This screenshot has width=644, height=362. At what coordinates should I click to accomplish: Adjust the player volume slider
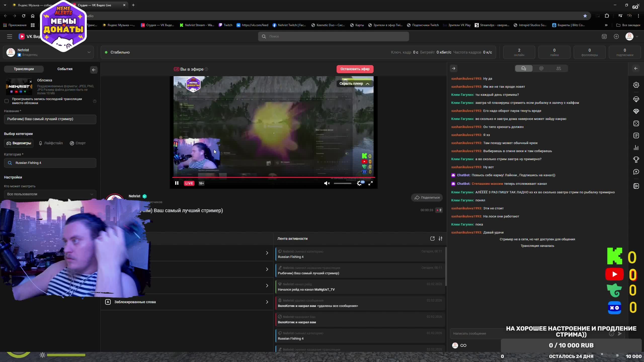pos(343,184)
